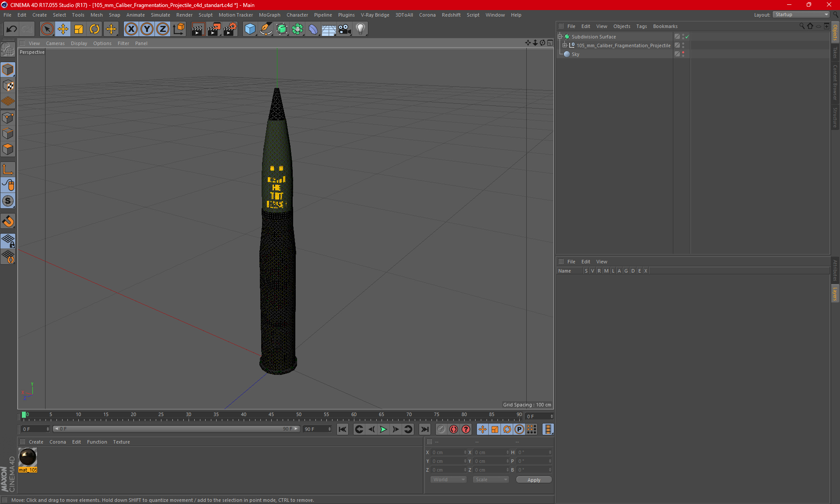Select the mat_105 material thumbnail
Image resolution: width=840 pixels, height=504 pixels.
pos(28,457)
